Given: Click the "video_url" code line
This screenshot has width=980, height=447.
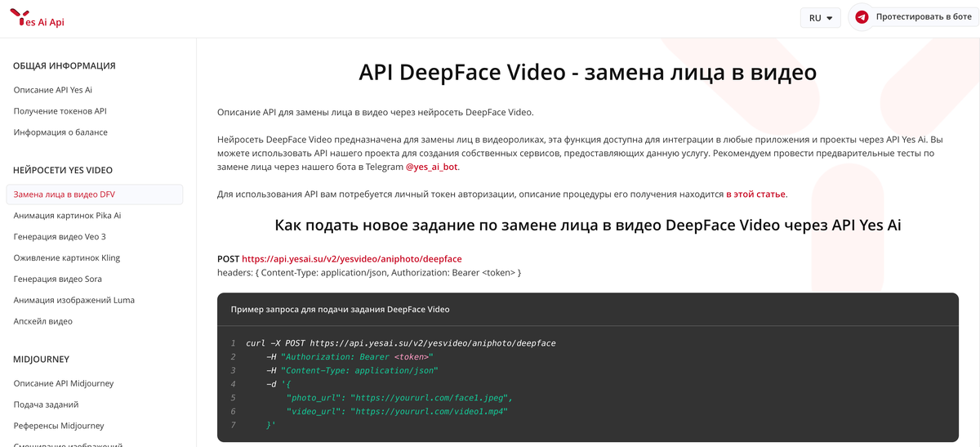Looking at the screenshot, I should 397,412.
